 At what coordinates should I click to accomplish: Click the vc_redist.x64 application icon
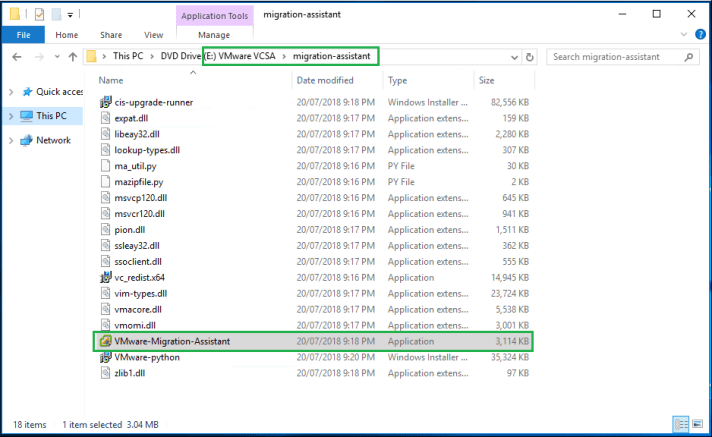click(106, 277)
